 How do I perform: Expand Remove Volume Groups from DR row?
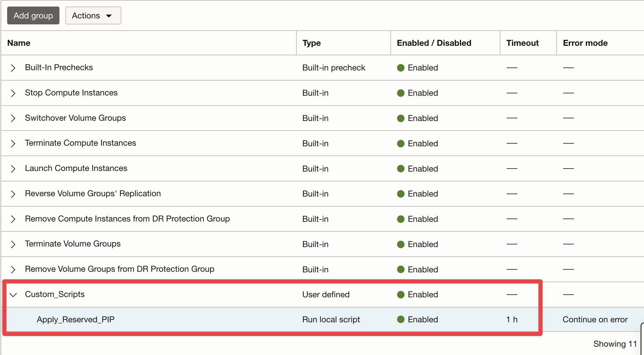coord(13,269)
